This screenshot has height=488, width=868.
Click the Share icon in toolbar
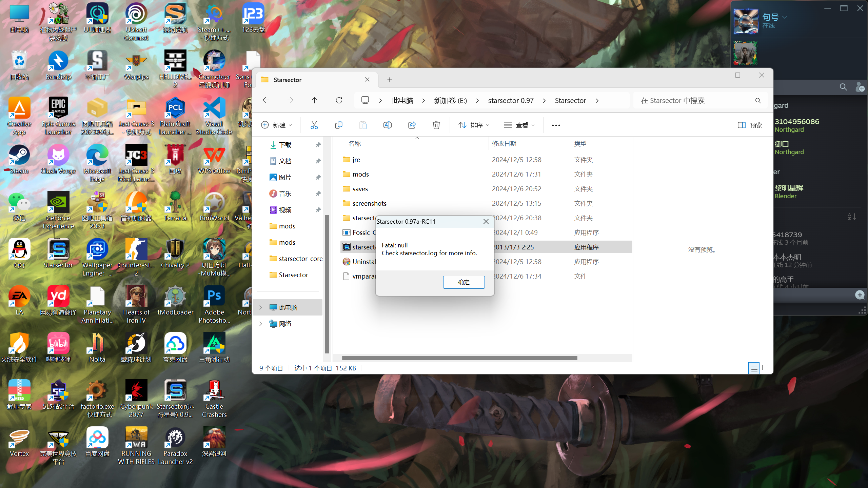point(412,125)
